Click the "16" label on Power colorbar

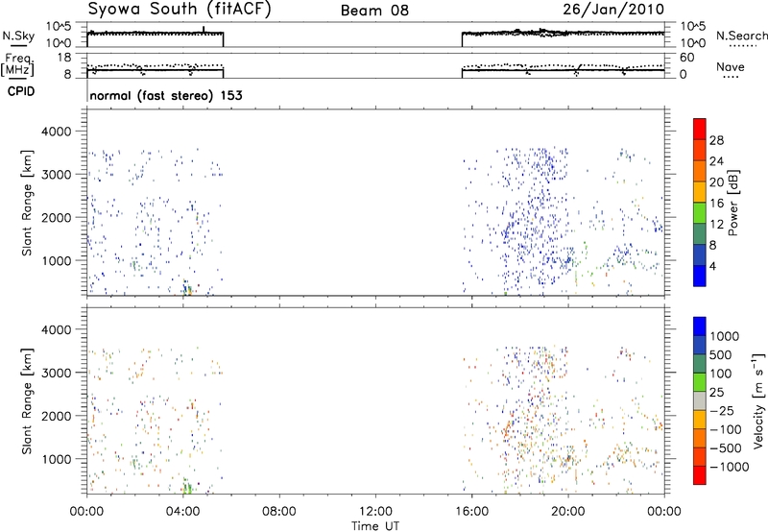[x=716, y=204]
